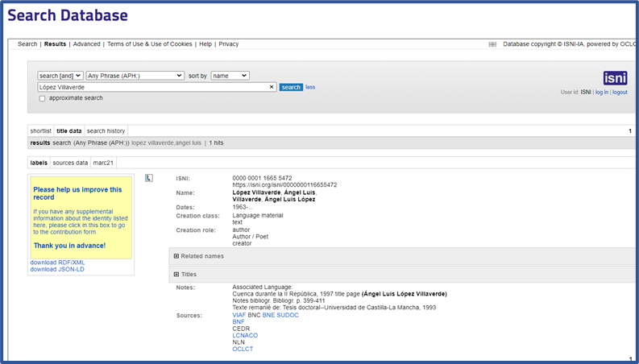Click the download JSON-LD link
Viewport: 639px width, 364px height.
tap(57, 269)
